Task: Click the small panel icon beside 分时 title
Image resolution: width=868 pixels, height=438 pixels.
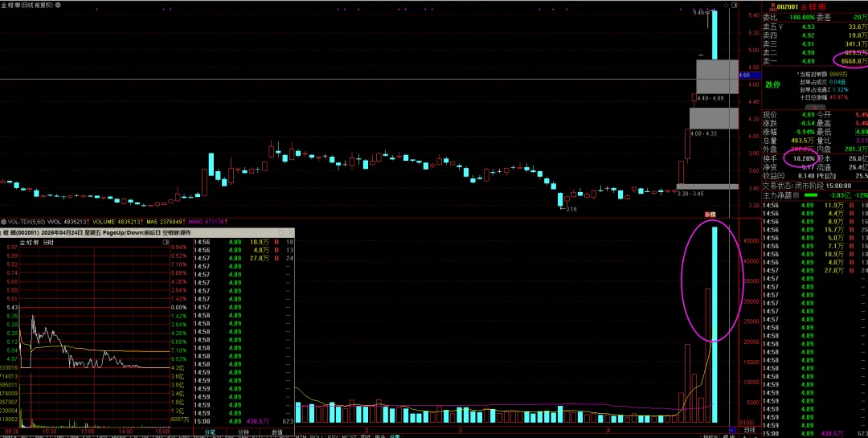Action: click(x=166, y=243)
